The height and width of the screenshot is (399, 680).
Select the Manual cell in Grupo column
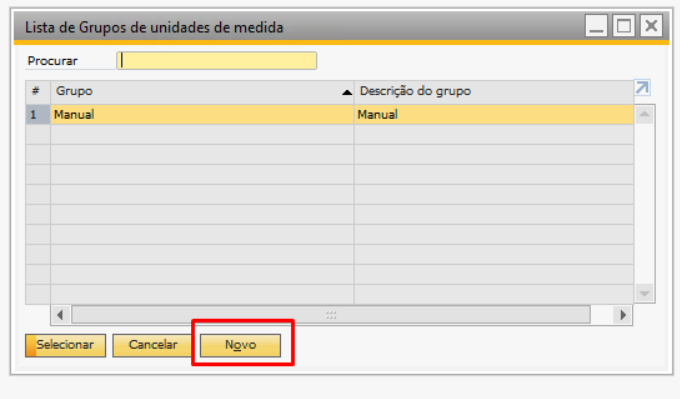pyautogui.click(x=202, y=114)
